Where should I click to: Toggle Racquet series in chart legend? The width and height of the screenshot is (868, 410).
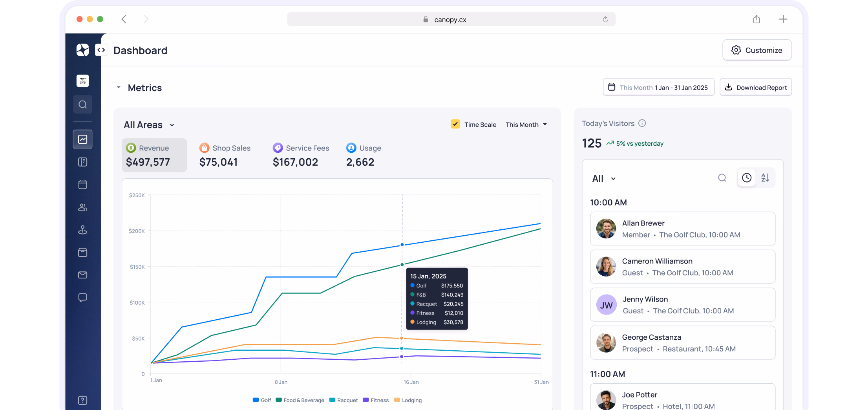[344, 400]
